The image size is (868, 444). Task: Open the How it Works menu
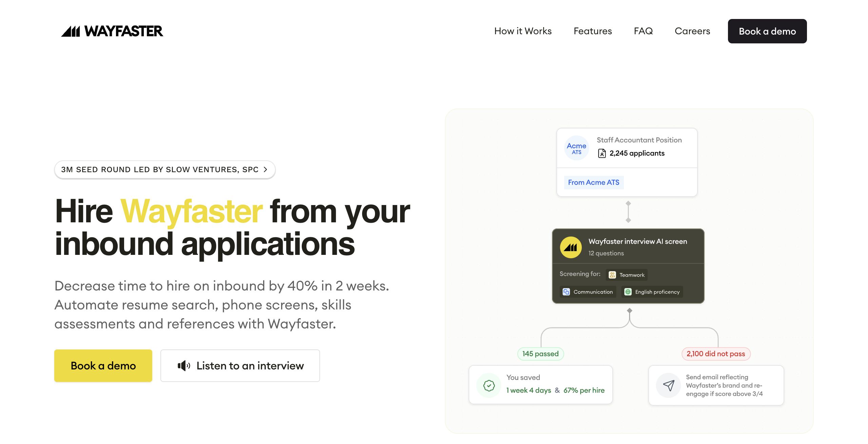[523, 31]
